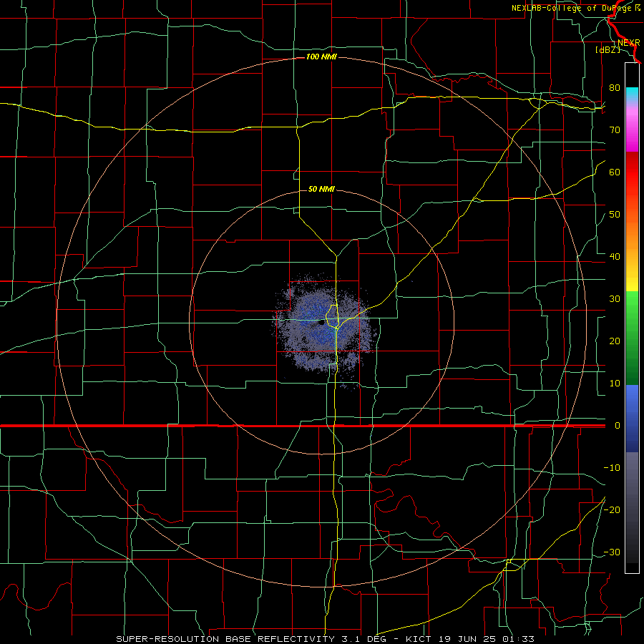Click the 0 dBZ scale value
Image resolution: width=644 pixels, height=644 pixels.
[618, 426]
